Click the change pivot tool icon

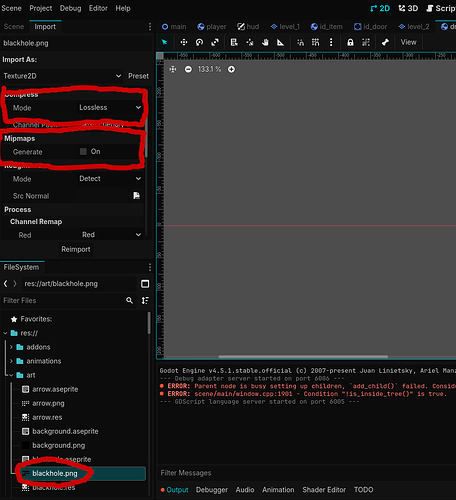click(x=250, y=42)
